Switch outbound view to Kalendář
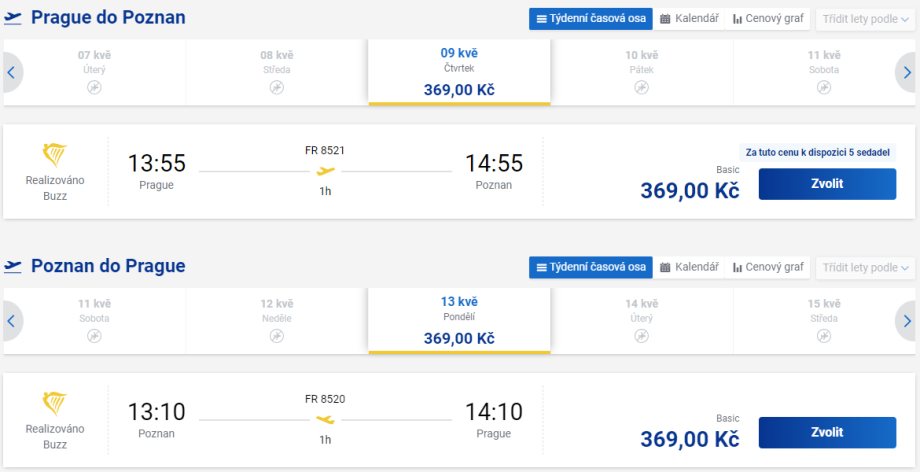920x472 pixels. click(x=689, y=19)
